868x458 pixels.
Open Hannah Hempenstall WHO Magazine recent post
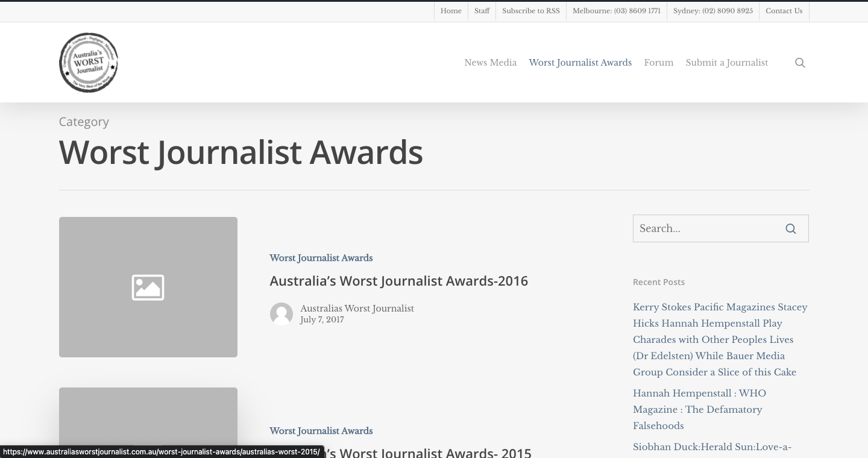[x=699, y=409]
